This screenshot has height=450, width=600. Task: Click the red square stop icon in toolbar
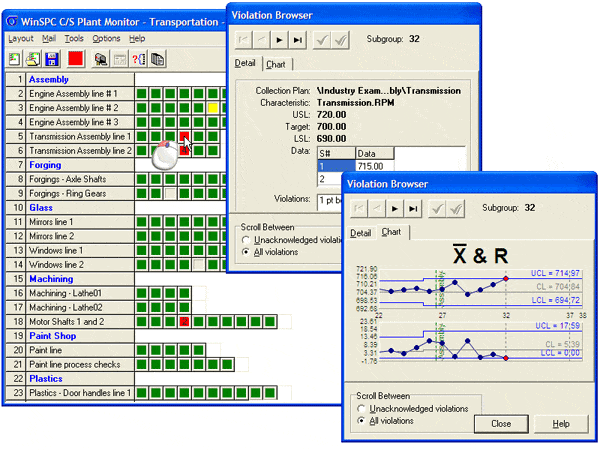tap(76, 59)
